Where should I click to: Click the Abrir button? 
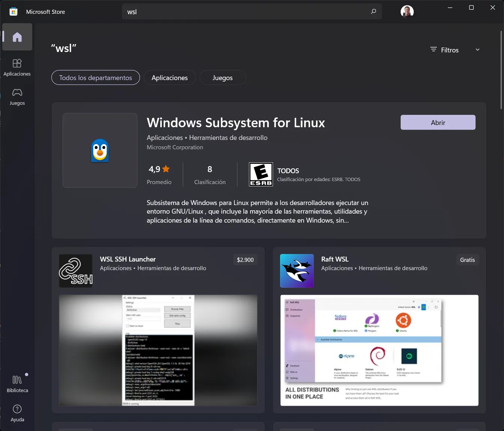[x=438, y=122]
